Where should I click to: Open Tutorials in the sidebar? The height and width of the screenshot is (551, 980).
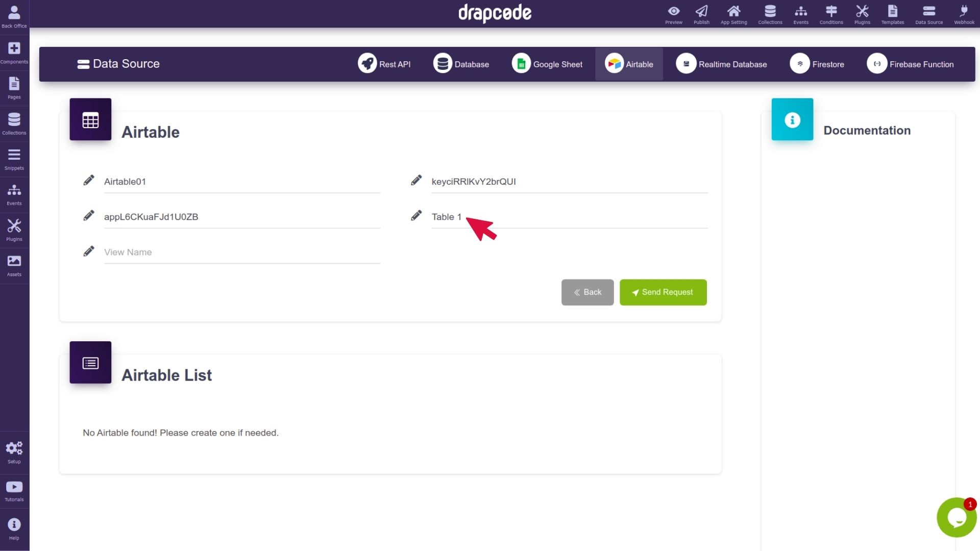(14, 491)
